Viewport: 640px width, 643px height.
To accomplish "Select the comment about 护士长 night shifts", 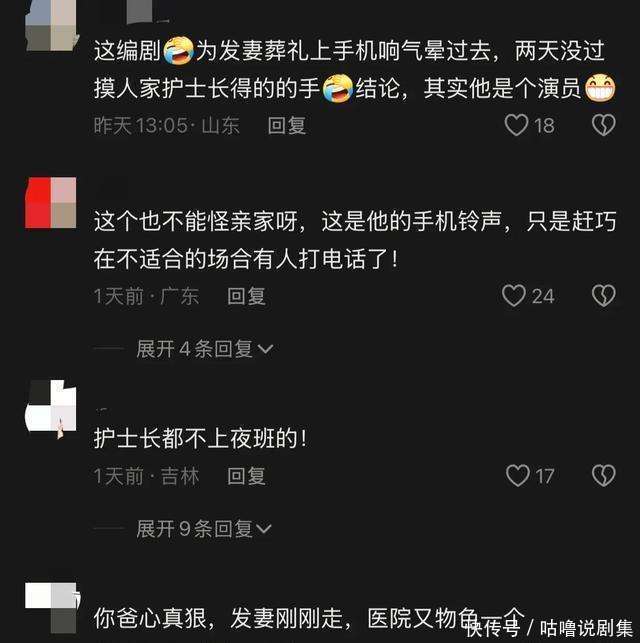I will 200,438.
